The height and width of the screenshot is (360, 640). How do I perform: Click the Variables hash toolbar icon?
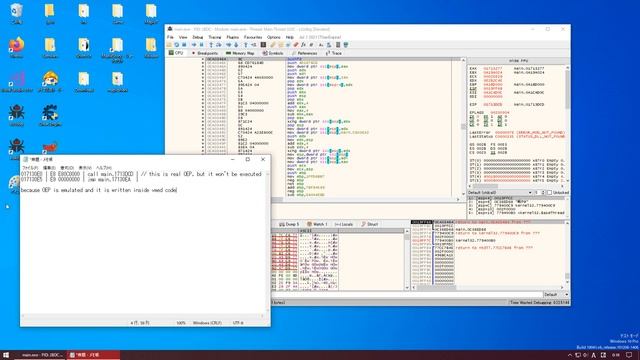(x=311, y=45)
